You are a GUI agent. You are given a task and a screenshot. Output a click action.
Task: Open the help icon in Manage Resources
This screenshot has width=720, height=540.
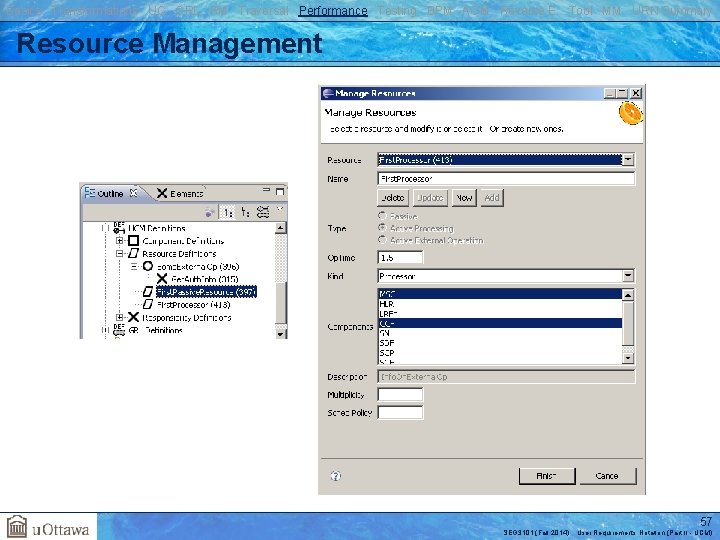[x=336, y=476]
